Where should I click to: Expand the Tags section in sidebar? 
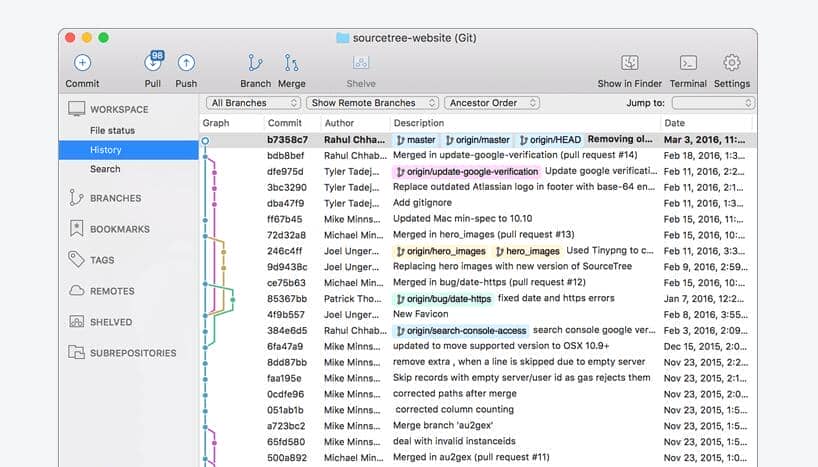pyautogui.click(x=102, y=260)
